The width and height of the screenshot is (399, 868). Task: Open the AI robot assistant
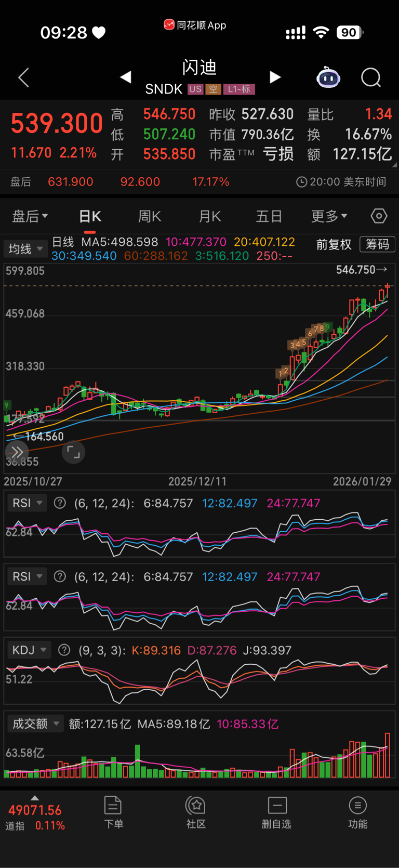tap(328, 77)
